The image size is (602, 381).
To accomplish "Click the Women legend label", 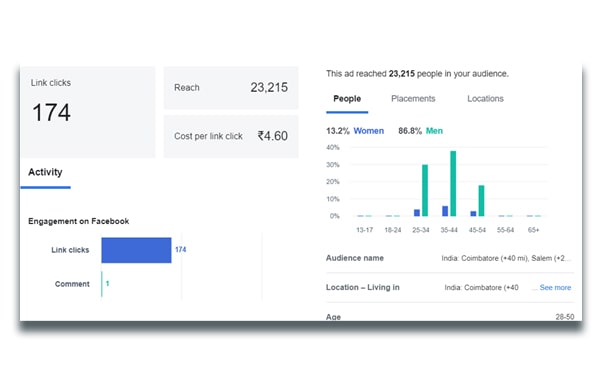I will pos(369,131).
